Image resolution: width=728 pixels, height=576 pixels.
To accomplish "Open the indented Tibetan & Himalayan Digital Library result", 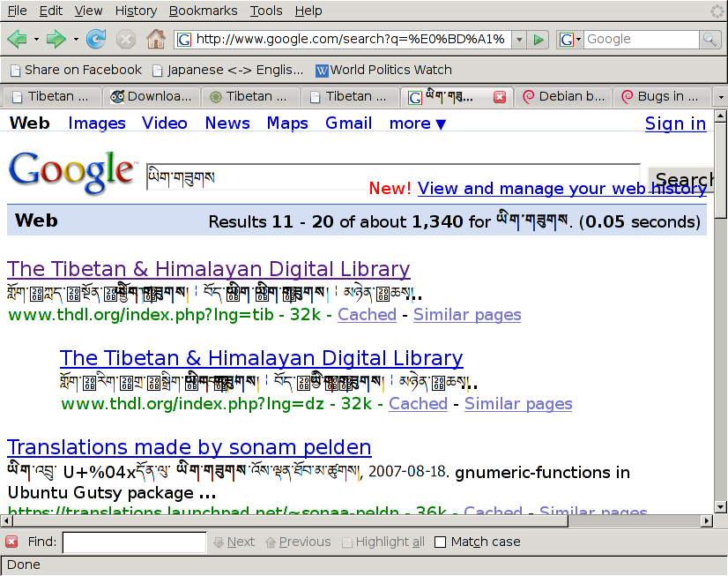I will pos(262,359).
